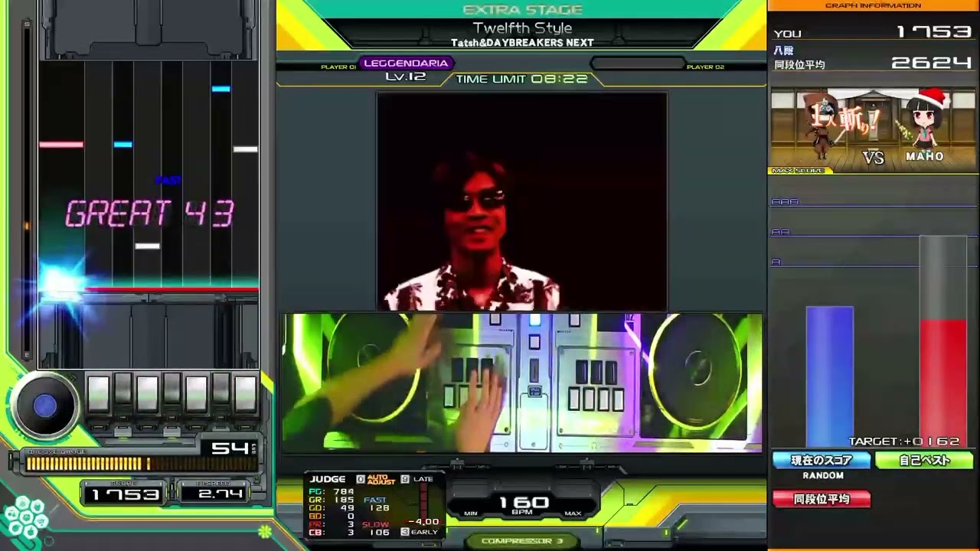Screen dimensions: 980x551
Task: Click the 自己ベスト green legend button
Action: (924, 460)
